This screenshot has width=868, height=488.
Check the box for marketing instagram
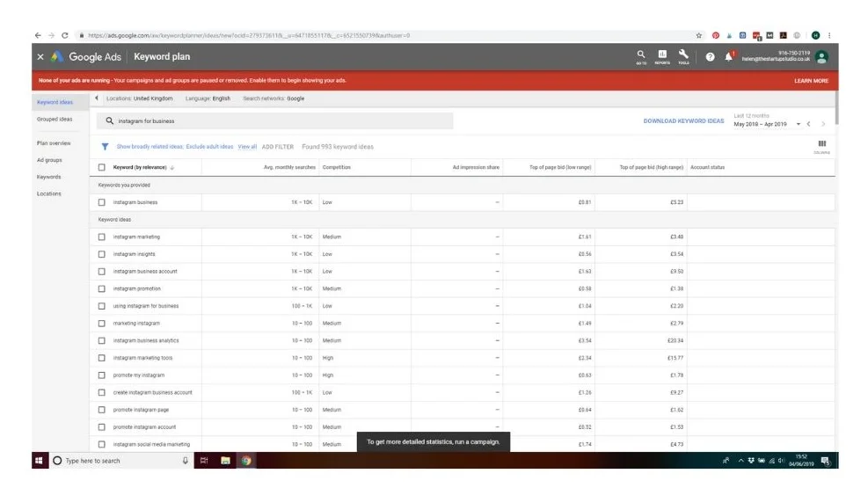tap(101, 323)
